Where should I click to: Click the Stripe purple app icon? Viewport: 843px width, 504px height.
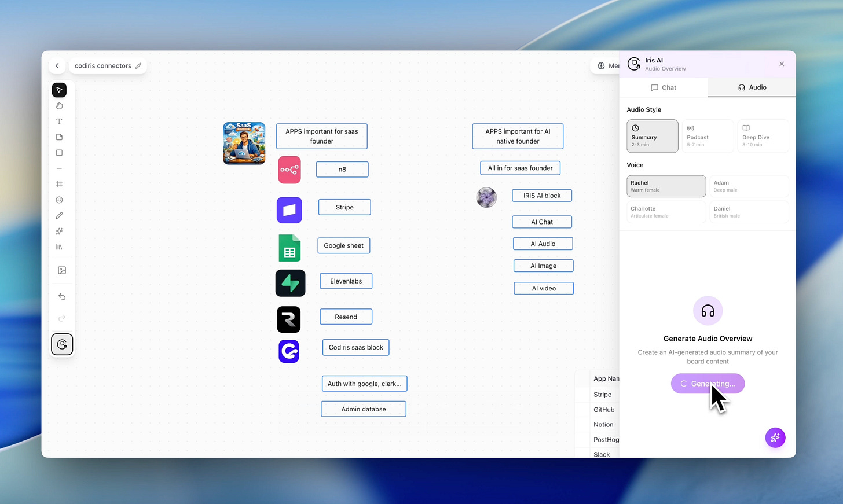pos(289,210)
